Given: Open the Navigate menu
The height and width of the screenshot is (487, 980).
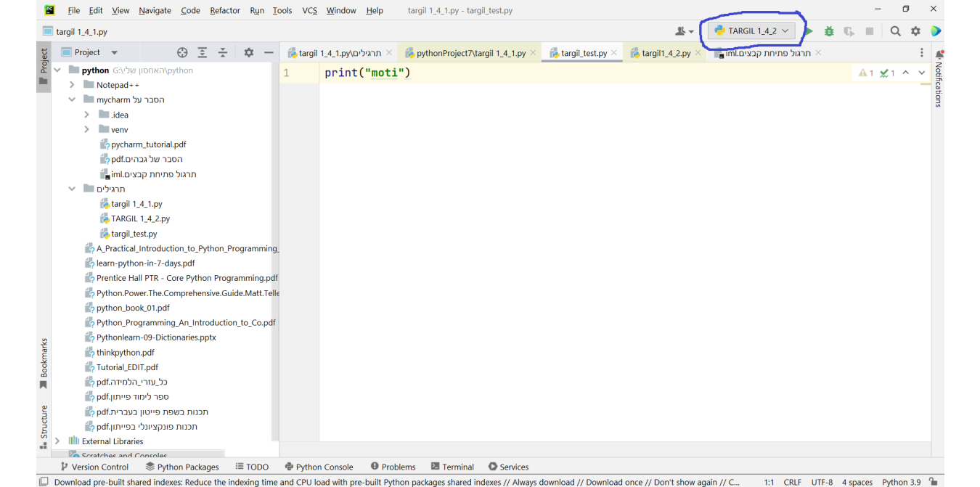Looking at the screenshot, I should click(x=155, y=10).
